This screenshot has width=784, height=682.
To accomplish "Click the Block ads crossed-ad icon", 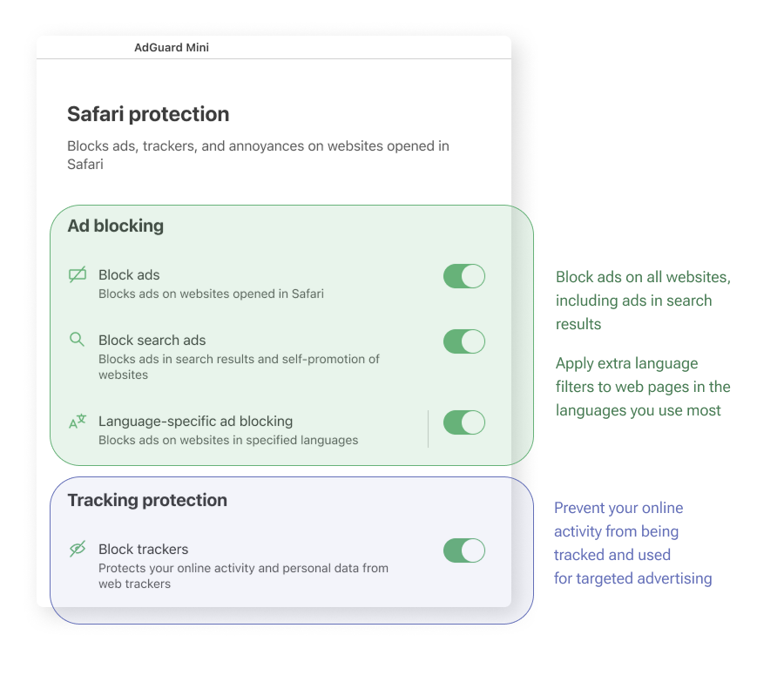I will coord(78,274).
